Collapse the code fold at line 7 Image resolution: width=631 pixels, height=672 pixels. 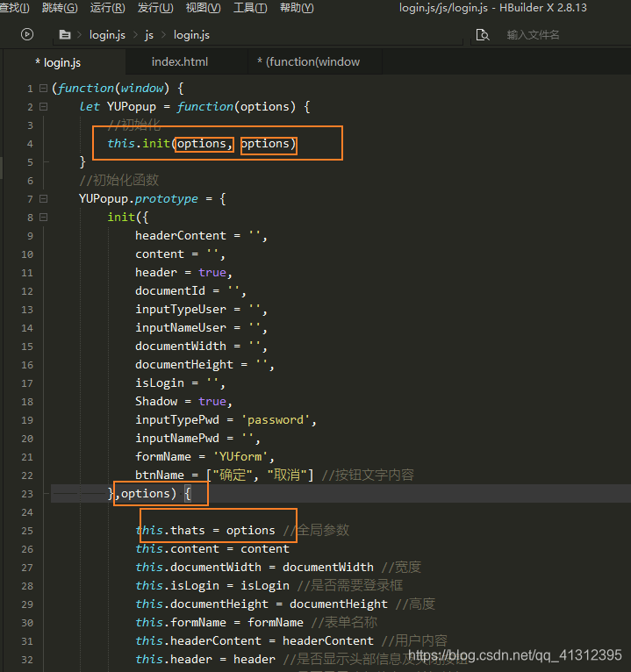click(x=43, y=199)
